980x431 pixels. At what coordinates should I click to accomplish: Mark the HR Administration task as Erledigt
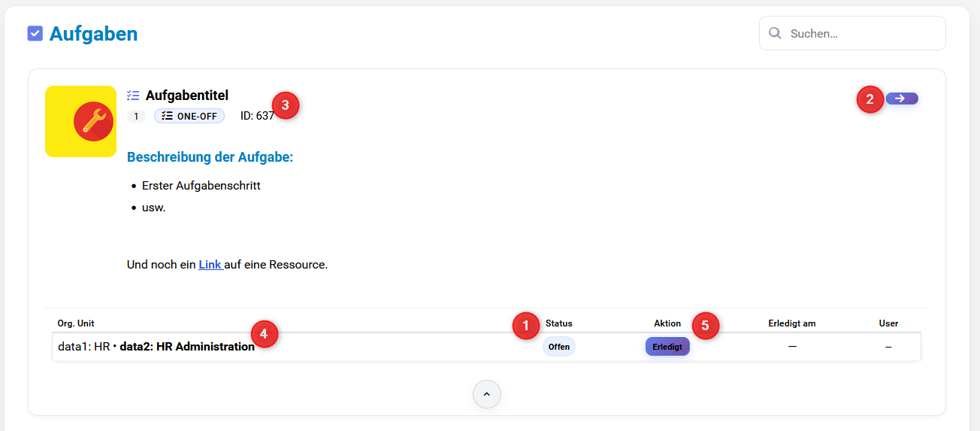(667, 347)
